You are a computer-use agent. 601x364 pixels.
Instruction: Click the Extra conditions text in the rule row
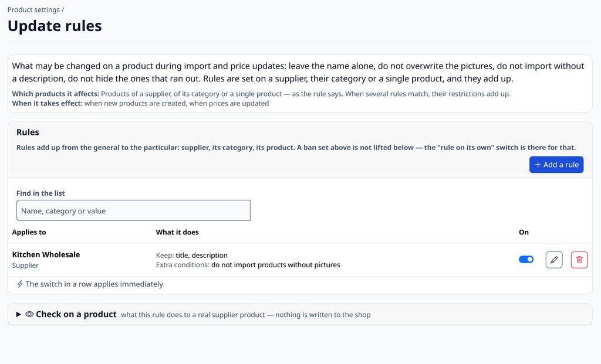248,265
